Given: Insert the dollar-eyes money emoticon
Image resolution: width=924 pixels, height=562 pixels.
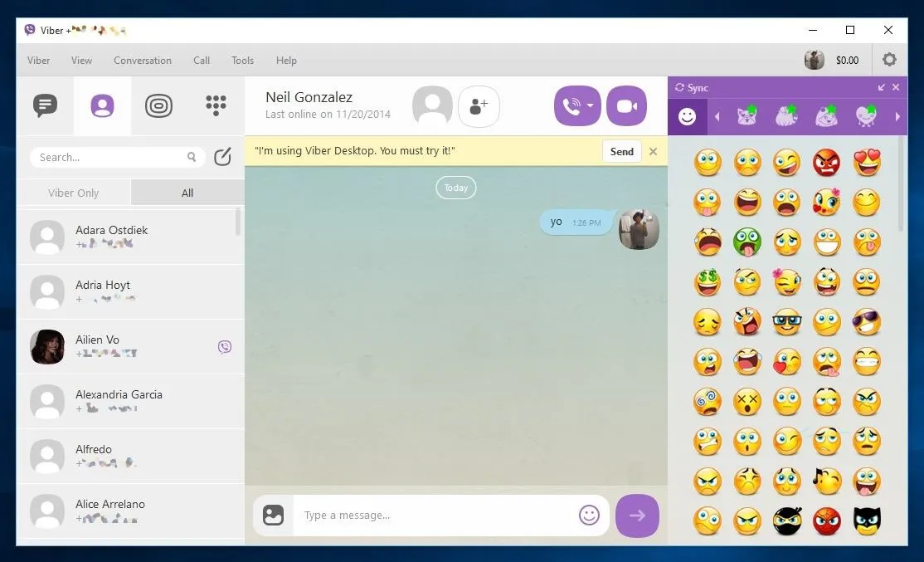Looking at the screenshot, I should pos(708,282).
